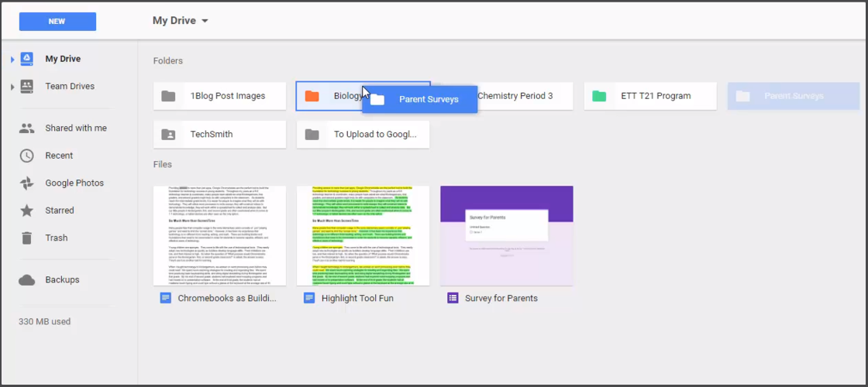Viewport: 868px width, 387px height.
Task: Click the Shared with me people icon
Action: click(x=26, y=128)
